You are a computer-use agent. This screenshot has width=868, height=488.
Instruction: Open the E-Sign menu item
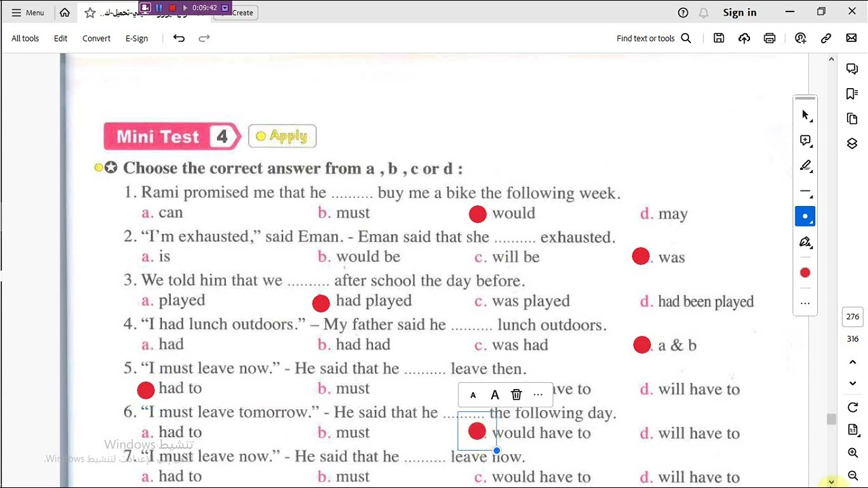(x=136, y=39)
